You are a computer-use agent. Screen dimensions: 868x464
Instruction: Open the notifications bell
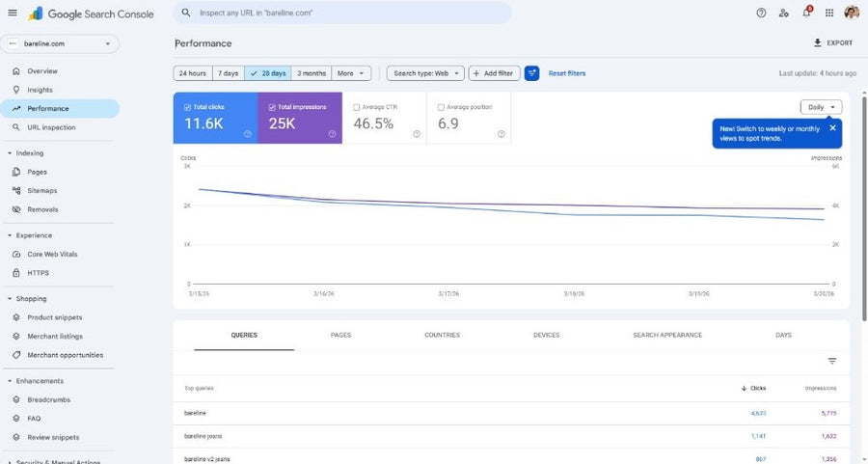pos(806,13)
